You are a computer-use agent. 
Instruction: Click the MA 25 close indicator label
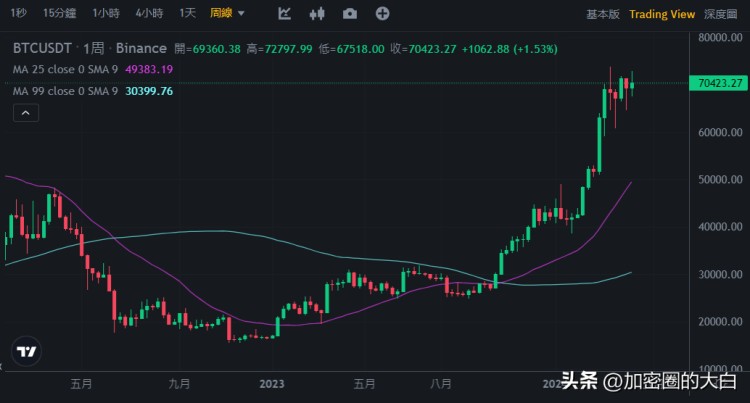pos(65,69)
